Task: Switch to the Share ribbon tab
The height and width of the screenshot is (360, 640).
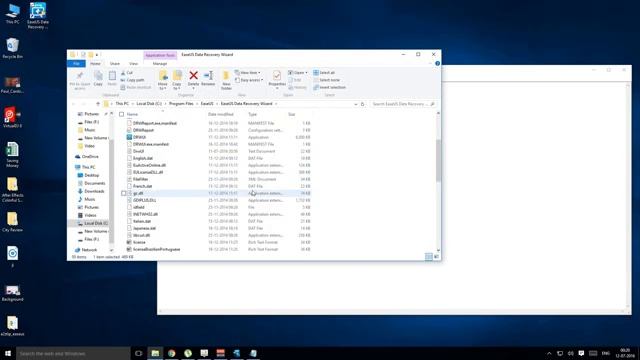Action: tap(115, 64)
